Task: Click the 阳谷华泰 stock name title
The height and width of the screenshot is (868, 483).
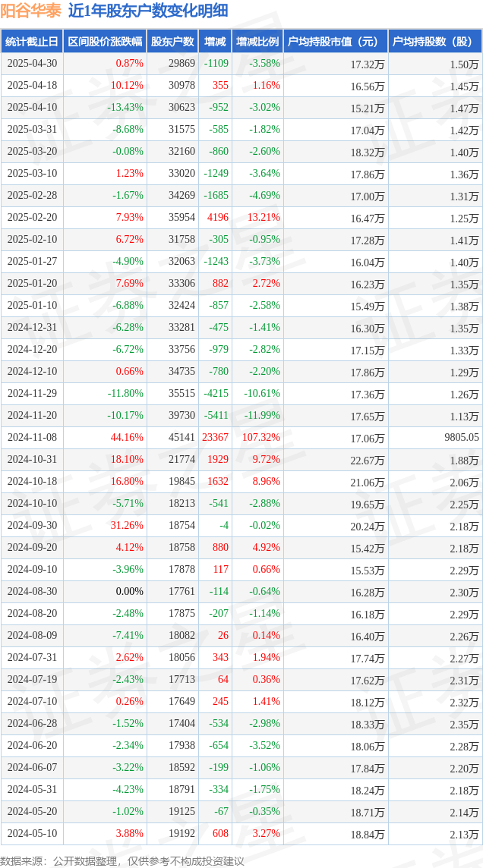Action: tap(31, 11)
